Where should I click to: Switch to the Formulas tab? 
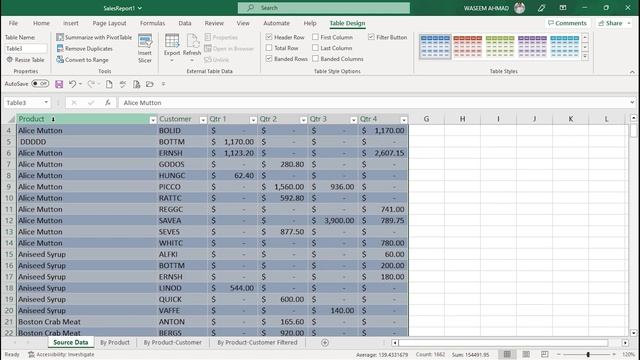tap(152, 23)
